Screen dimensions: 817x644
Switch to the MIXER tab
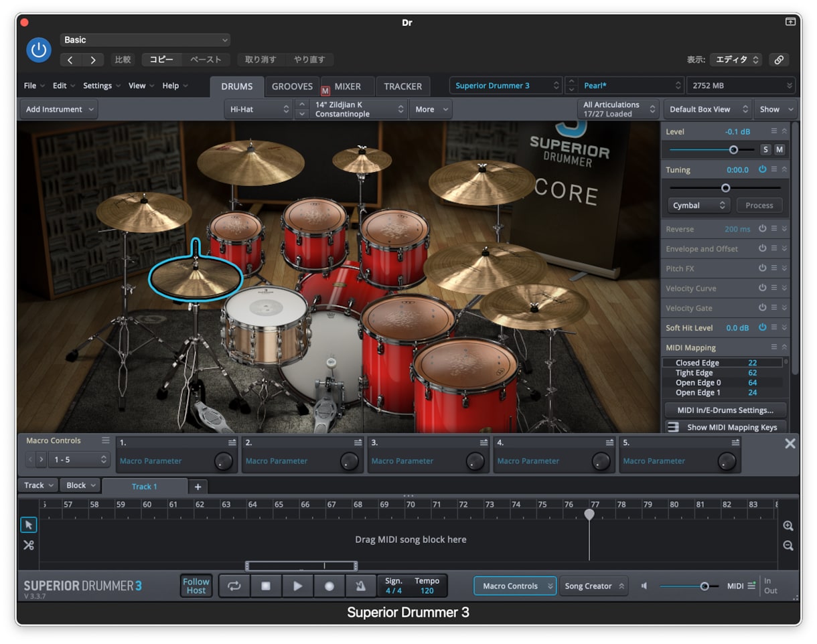(x=348, y=86)
